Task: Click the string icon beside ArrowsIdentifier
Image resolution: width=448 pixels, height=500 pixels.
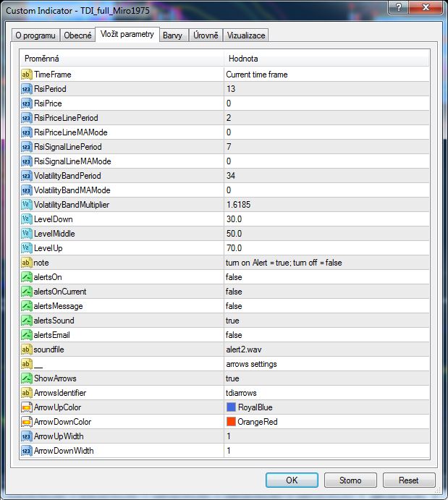Action: pyautogui.click(x=27, y=393)
